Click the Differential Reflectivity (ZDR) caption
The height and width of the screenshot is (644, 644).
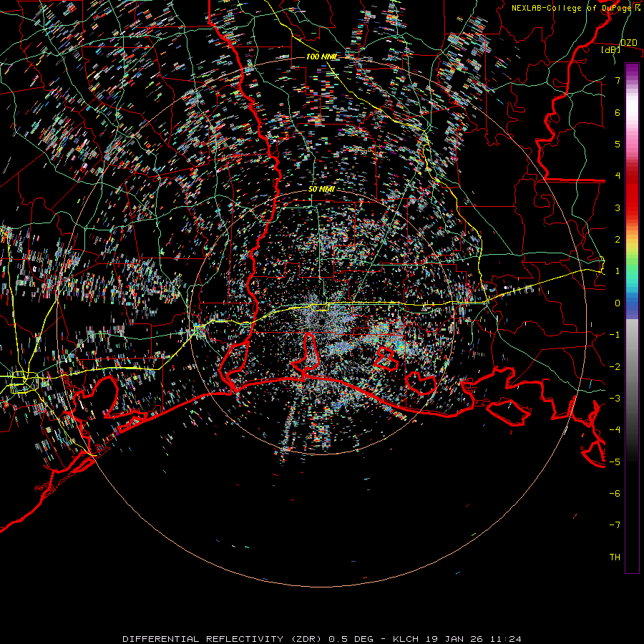pyautogui.click(x=223, y=639)
